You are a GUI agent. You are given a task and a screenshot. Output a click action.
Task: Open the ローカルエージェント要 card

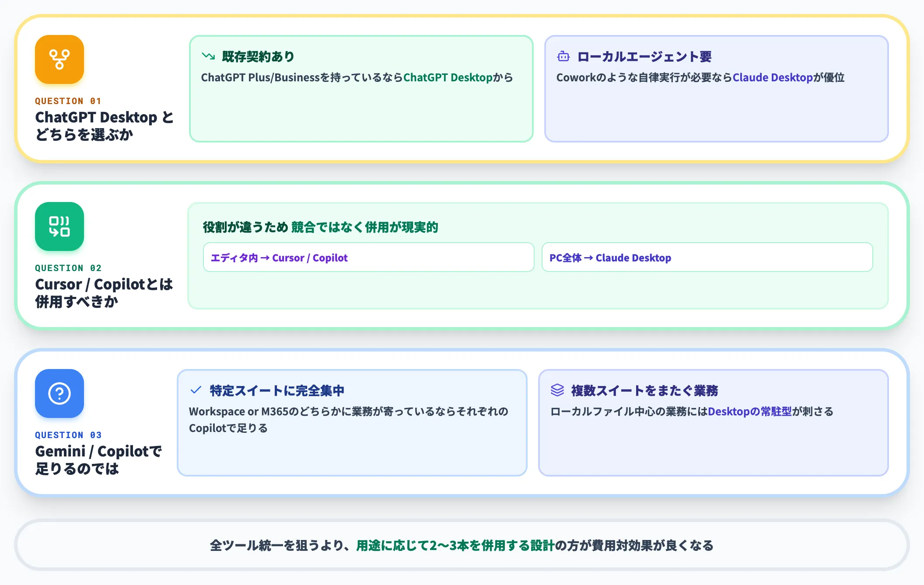(717, 89)
